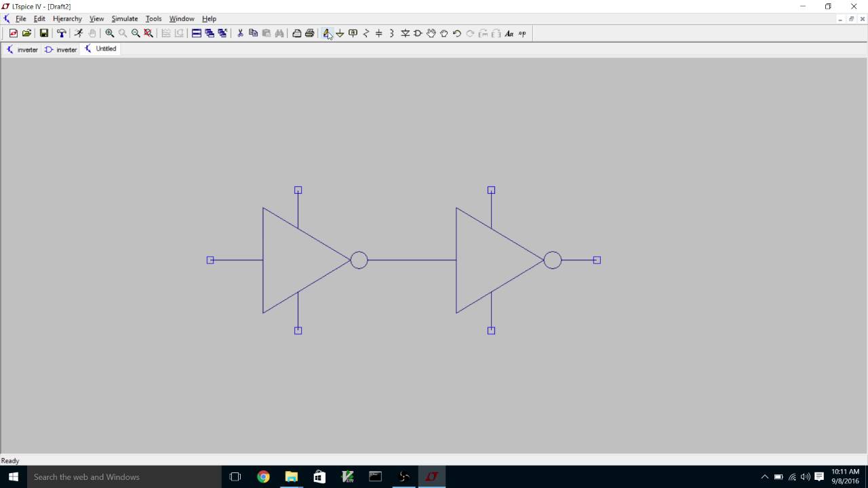Click the Open file folder icon
This screenshot has width=868, height=488.
point(26,33)
